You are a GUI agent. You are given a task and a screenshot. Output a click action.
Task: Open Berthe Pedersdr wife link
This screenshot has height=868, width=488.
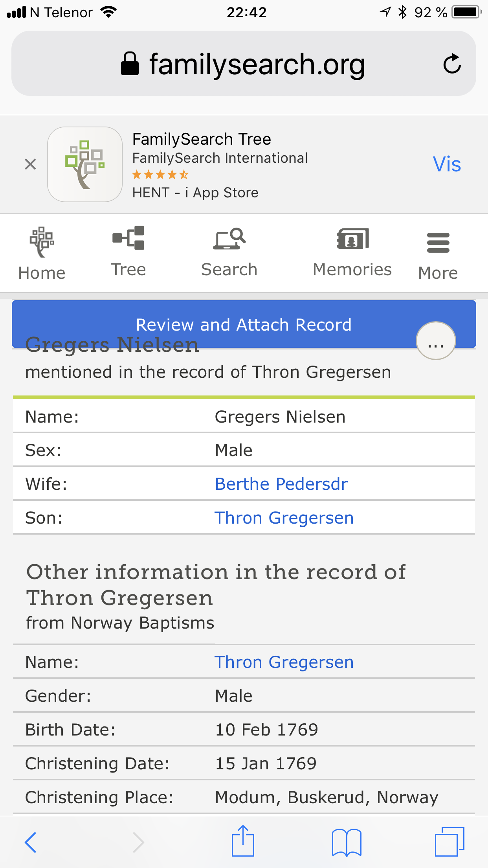[x=281, y=484]
